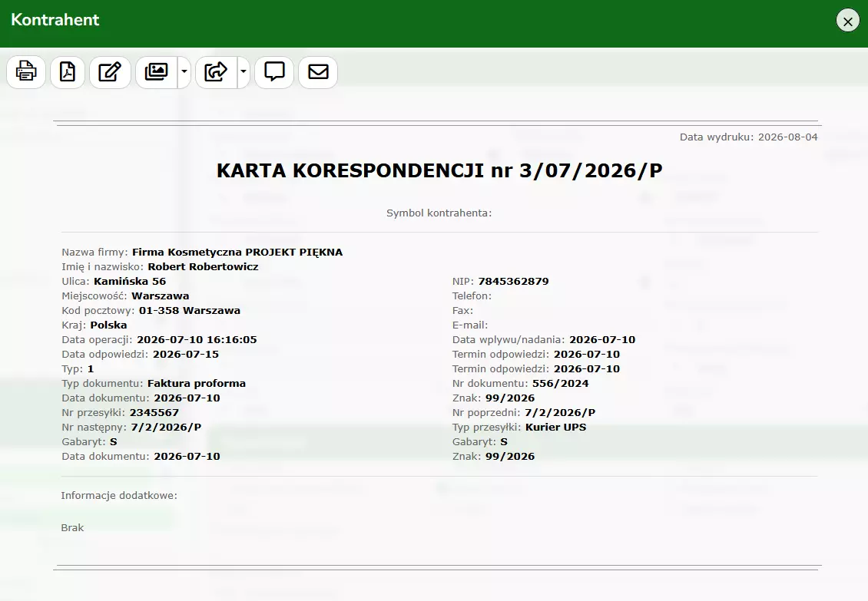Click the country value Polska
Viewport: 868px width, 601px height.
(109, 325)
